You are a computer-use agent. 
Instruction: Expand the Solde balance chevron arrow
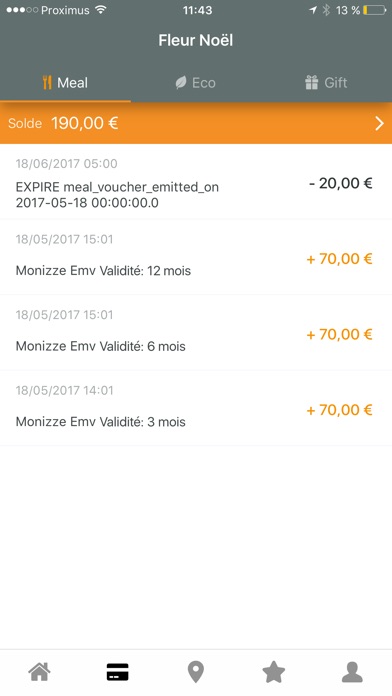pos(380,123)
